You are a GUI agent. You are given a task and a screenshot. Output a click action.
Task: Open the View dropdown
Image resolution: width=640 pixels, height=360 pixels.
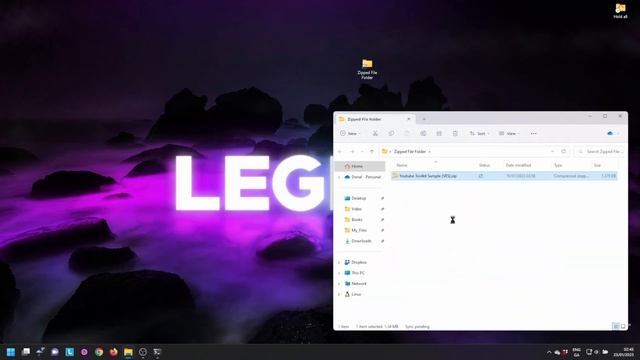point(509,133)
